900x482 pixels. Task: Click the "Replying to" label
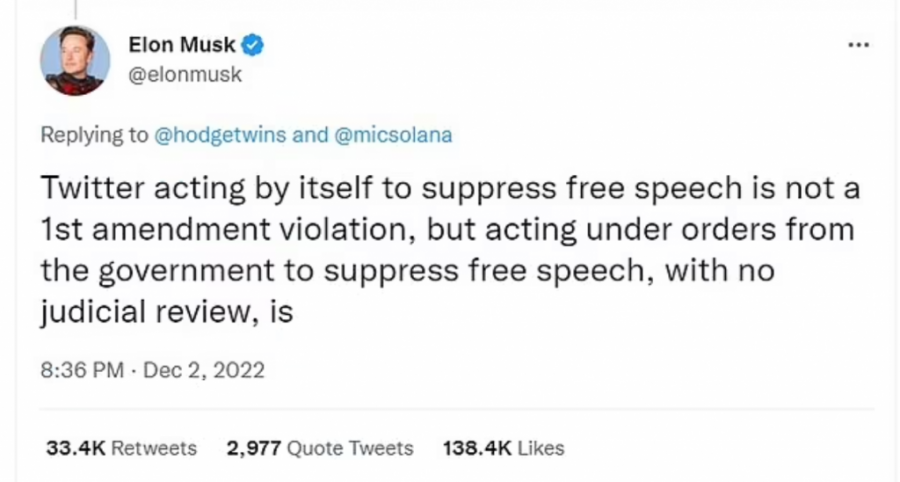pyautogui.click(x=94, y=135)
